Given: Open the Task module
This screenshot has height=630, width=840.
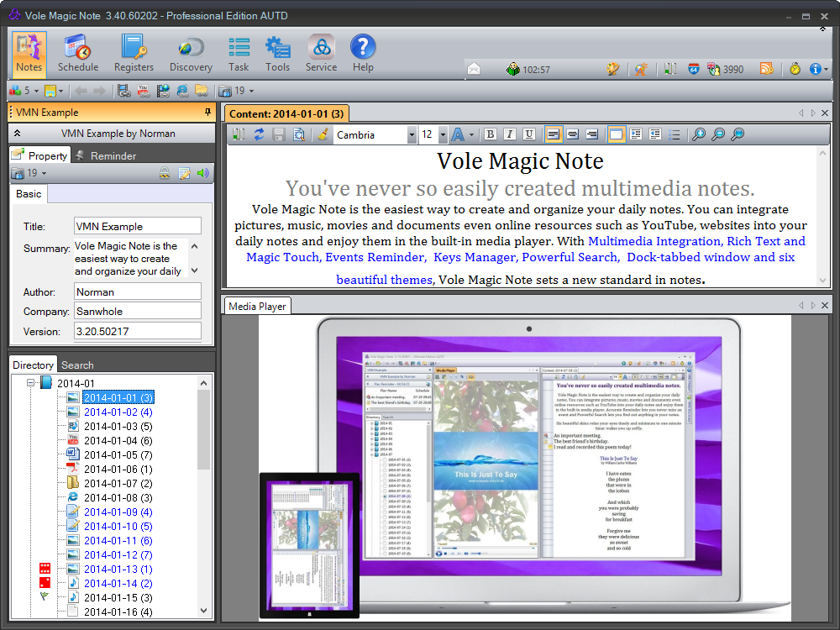Looking at the screenshot, I should [x=239, y=52].
